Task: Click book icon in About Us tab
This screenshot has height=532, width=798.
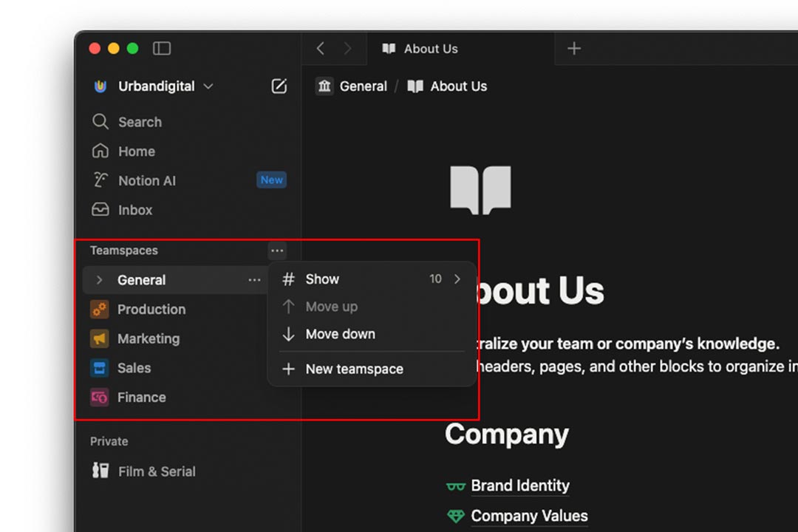Action: click(x=389, y=48)
